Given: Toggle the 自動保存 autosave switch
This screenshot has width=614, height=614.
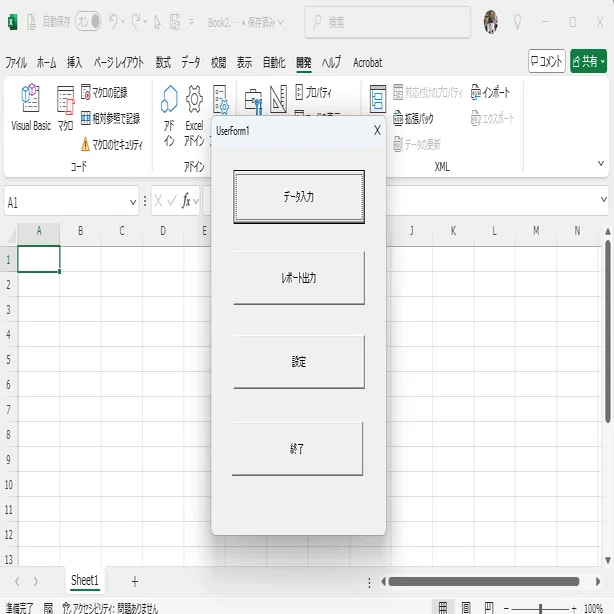Looking at the screenshot, I should tap(88, 22).
